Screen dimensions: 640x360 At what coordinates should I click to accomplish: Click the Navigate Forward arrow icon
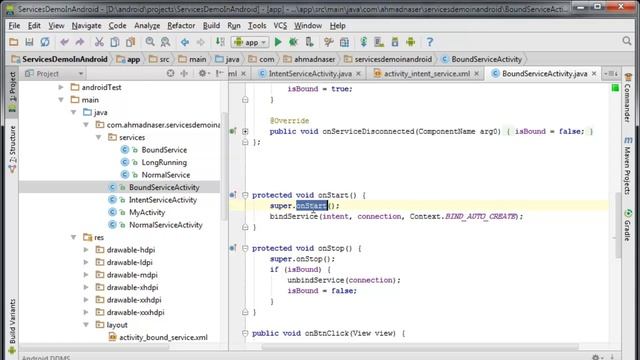[x=200, y=42]
